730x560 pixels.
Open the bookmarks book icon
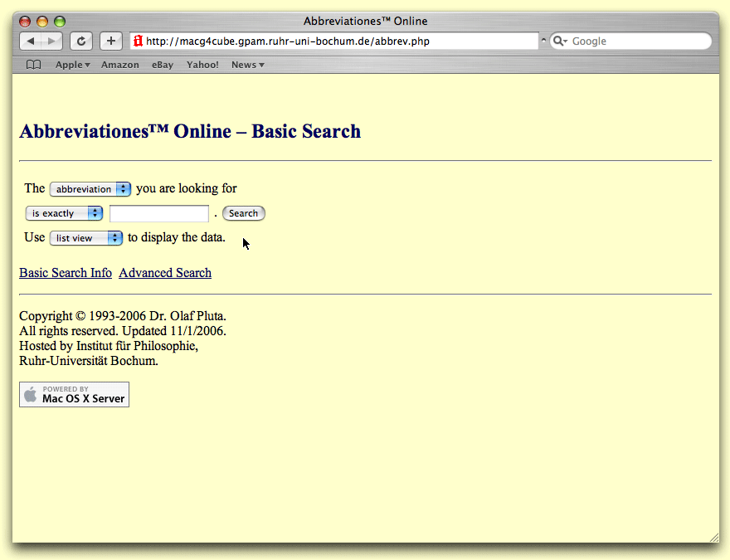33,65
